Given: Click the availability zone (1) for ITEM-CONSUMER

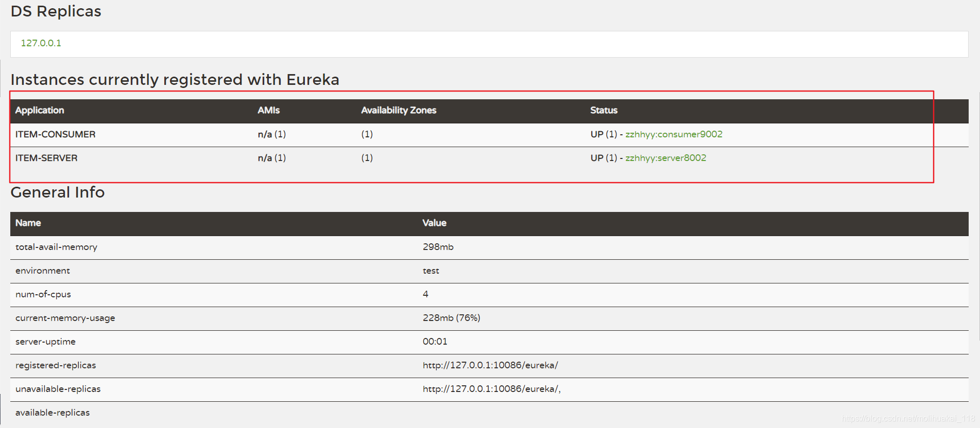Looking at the screenshot, I should point(367,134).
